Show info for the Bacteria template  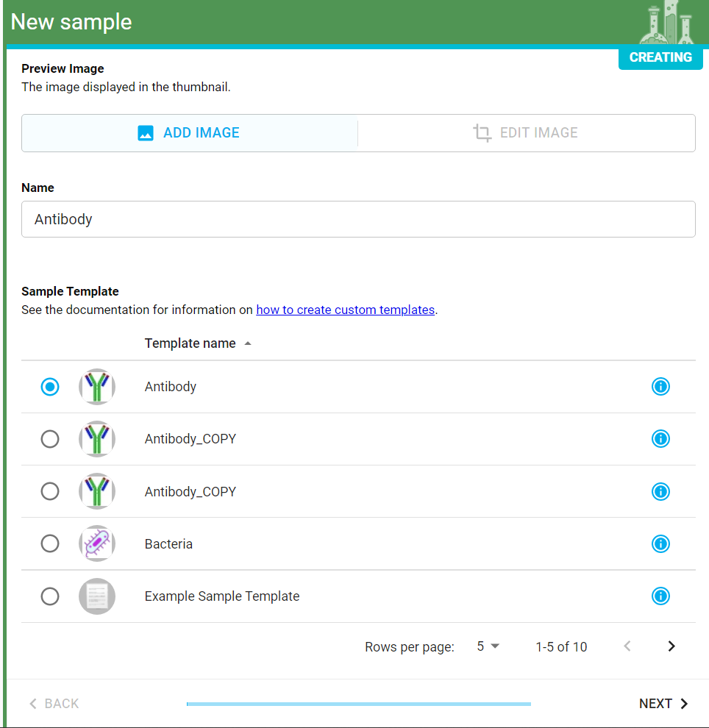(660, 543)
